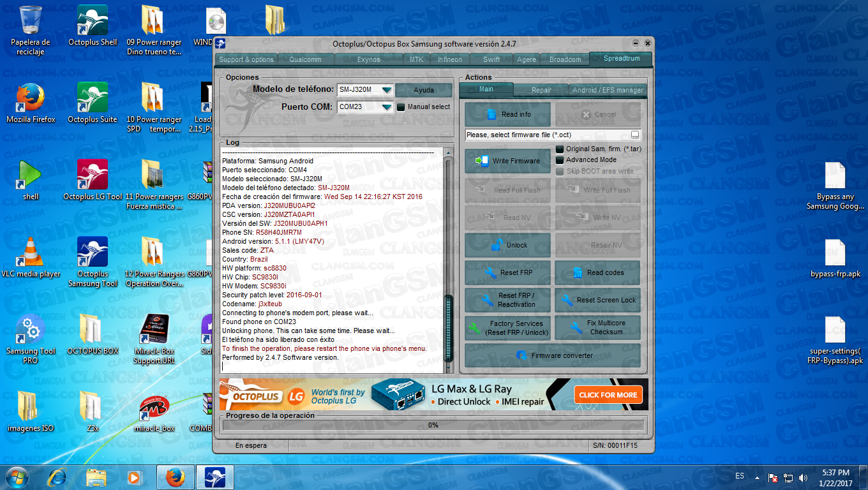Switch to Exynos tab
The image size is (868, 490).
369,59
